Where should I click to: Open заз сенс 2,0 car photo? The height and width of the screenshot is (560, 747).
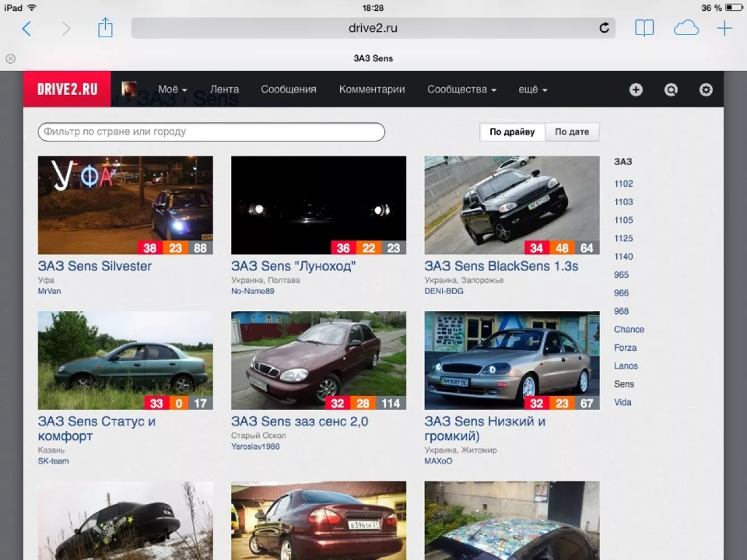(x=319, y=360)
